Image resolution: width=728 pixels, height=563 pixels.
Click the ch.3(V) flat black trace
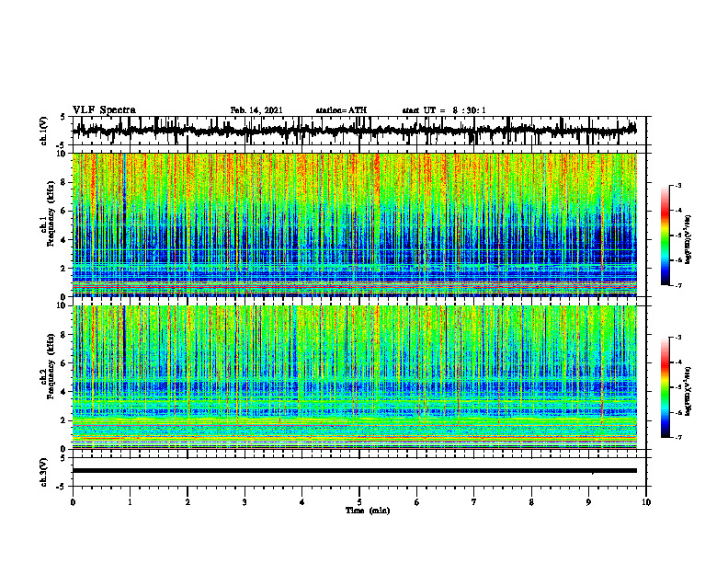pos(355,471)
